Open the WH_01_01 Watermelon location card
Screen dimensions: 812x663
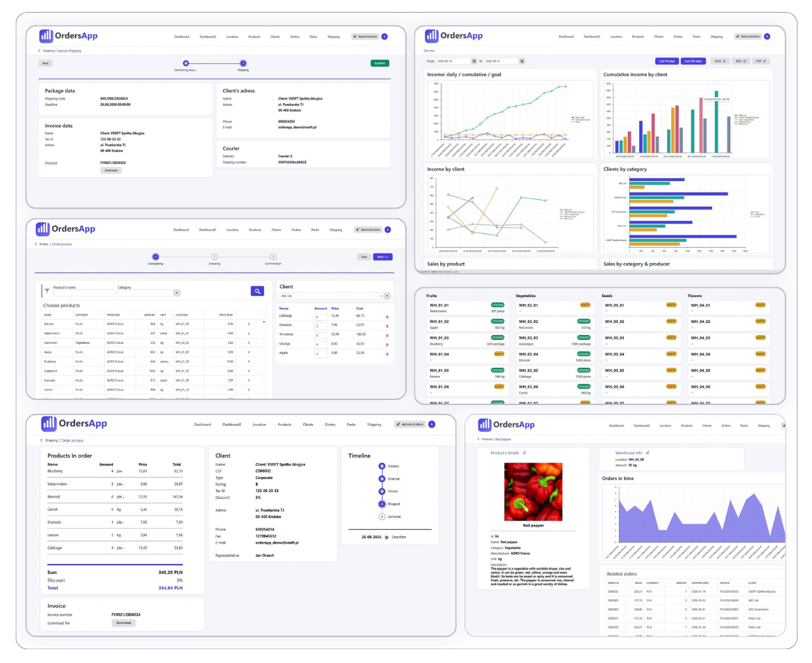467,308
